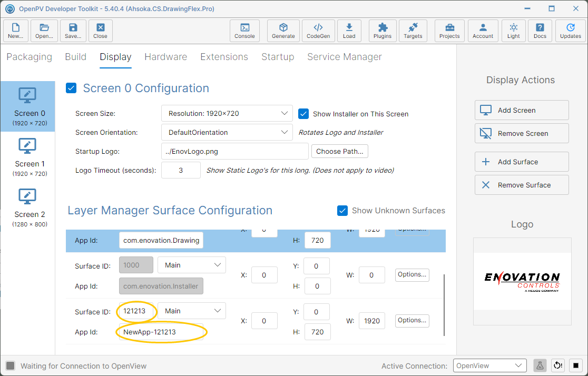Screen dimensions: 588x376
Task: Open the Main layer dropdown for surface 1000
Action: [192, 265]
